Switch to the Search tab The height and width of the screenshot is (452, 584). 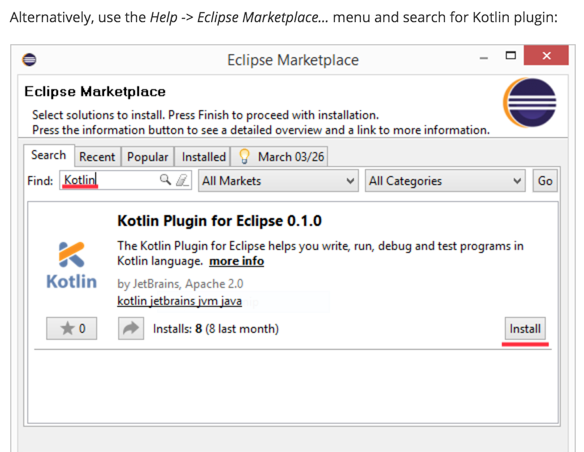pyautogui.click(x=49, y=155)
